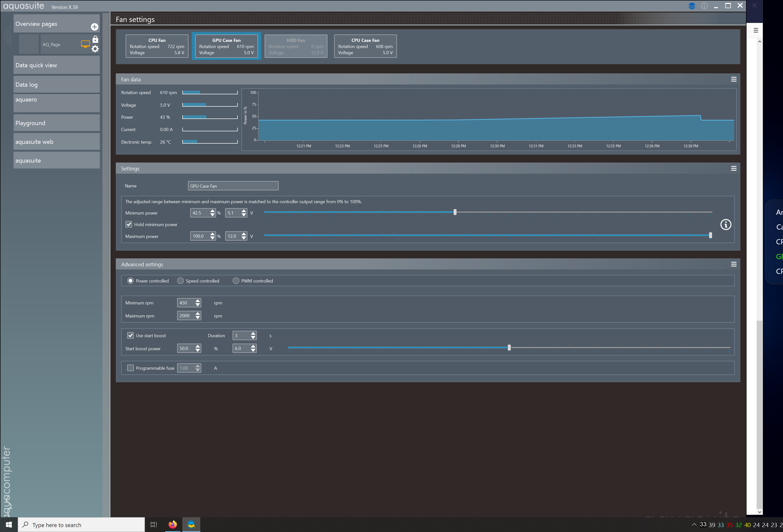Switch to the CPU Case Fan tab

pos(365,46)
